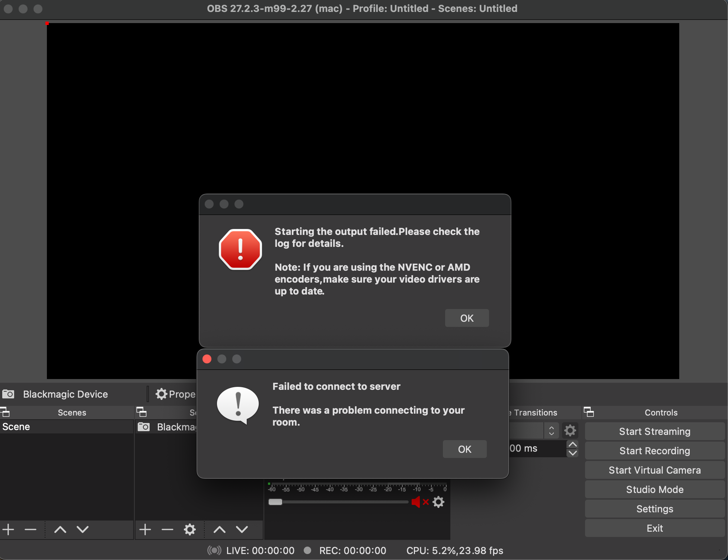
Task: Select the Scene item in the Scenes list
Action: click(x=16, y=427)
